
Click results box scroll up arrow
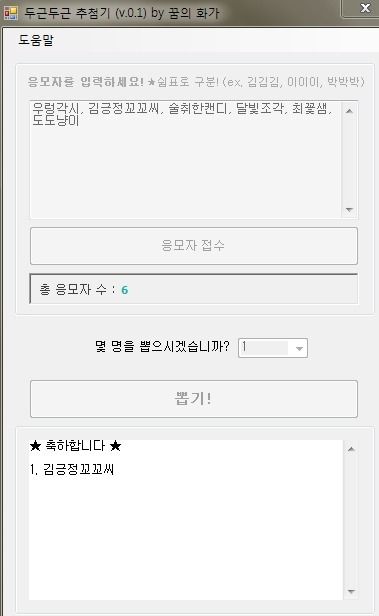click(351, 449)
